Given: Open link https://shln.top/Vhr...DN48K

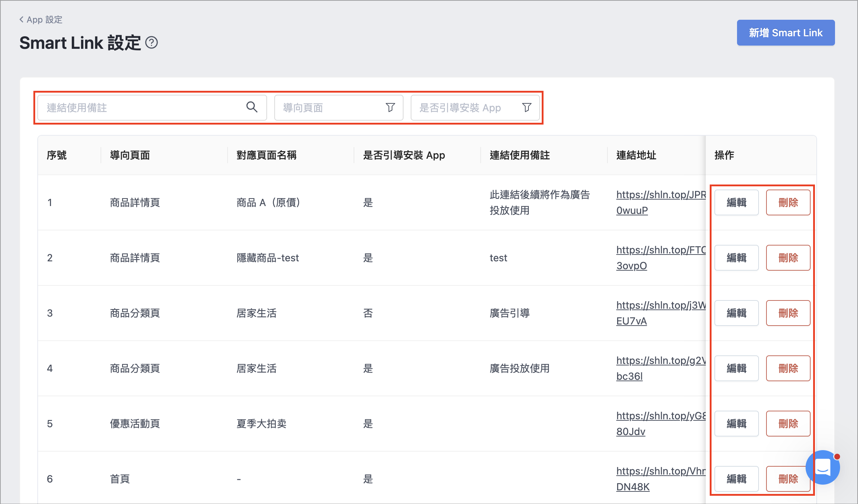Looking at the screenshot, I should point(661,479).
